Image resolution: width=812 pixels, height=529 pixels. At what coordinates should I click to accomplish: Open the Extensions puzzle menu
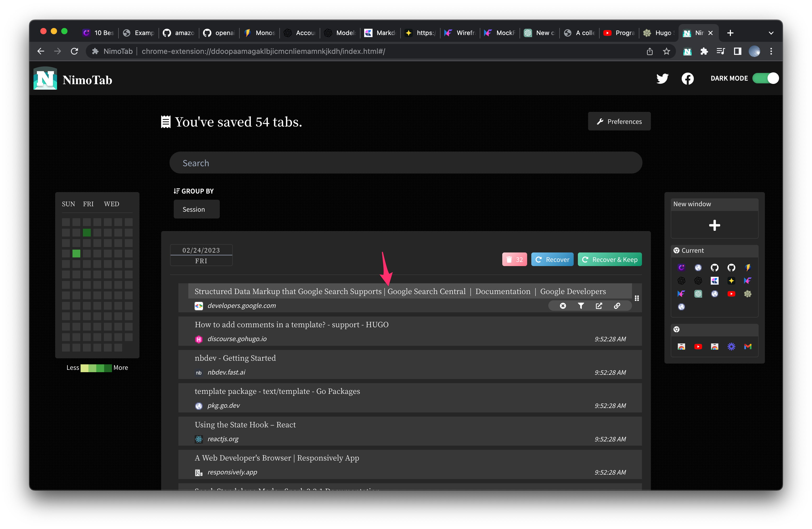704,51
